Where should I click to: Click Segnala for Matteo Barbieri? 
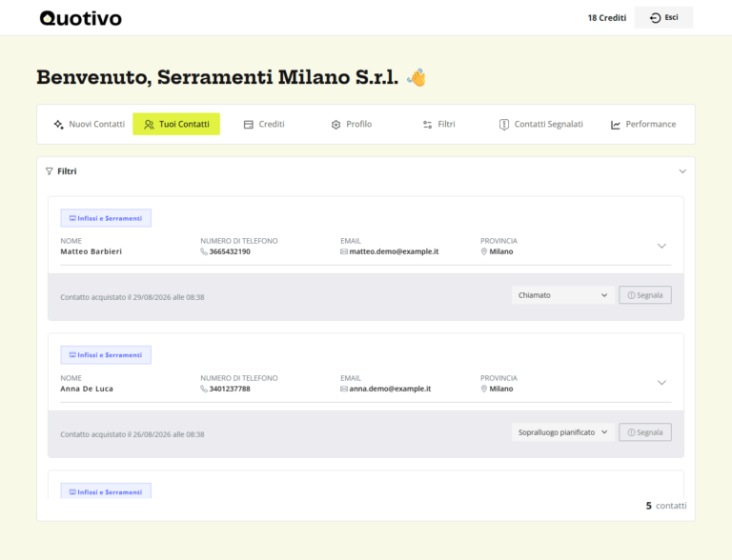click(645, 295)
